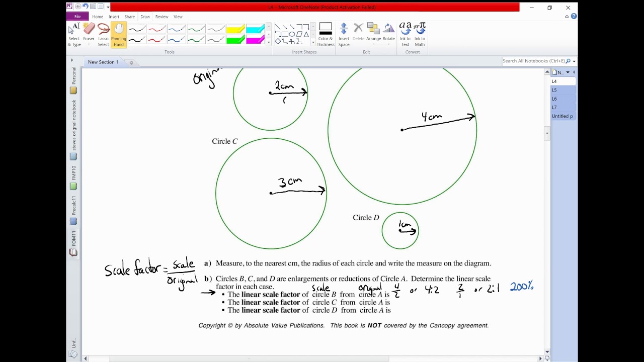The width and height of the screenshot is (644, 362).
Task: Open the Personal notebook
Action: (73, 80)
